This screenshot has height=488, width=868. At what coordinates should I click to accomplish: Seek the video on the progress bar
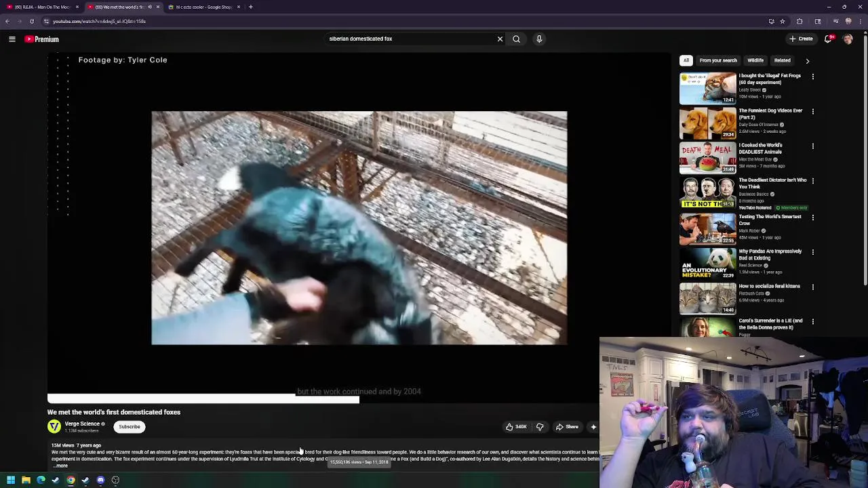(203, 400)
